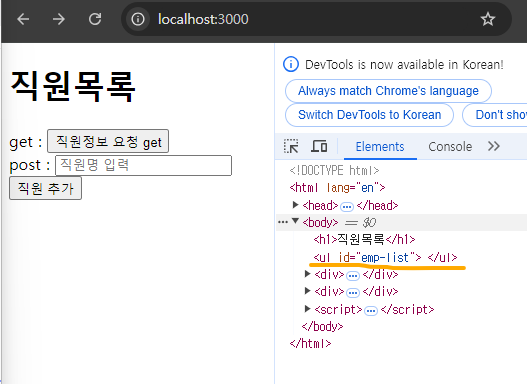
Task: Go forward using the browser forward arrow
Action: click(x=59, y=19)
